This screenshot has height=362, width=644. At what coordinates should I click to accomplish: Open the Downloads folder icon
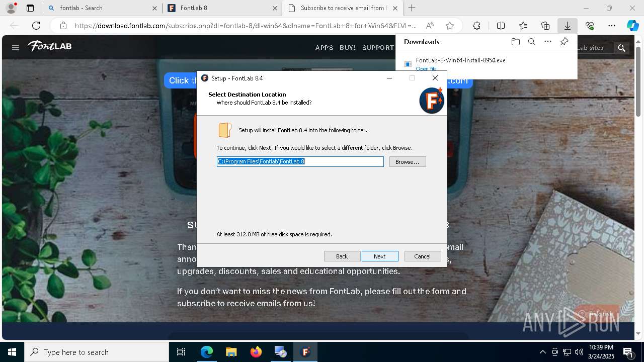click(515, 42)
